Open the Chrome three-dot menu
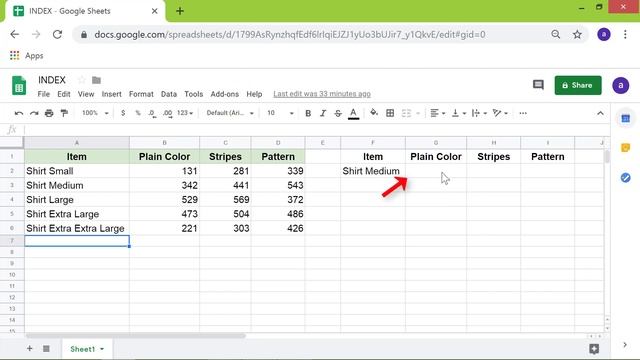 click(625, 34)
